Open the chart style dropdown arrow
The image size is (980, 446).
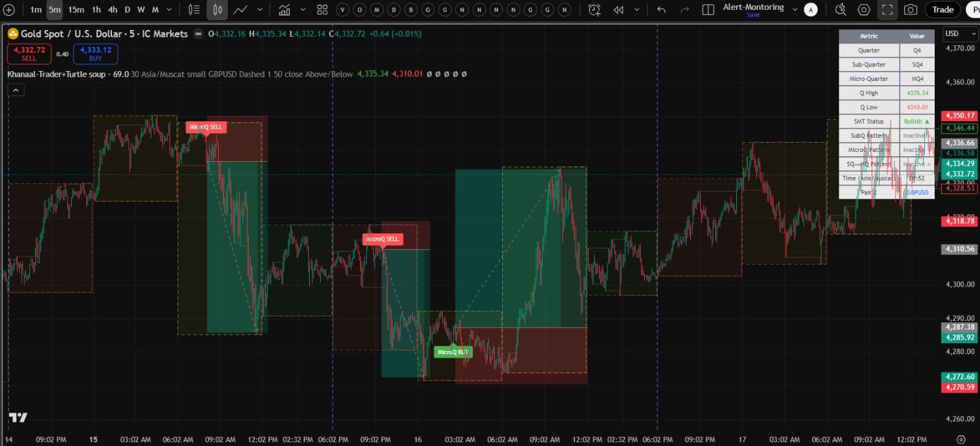tap(260, 10)
